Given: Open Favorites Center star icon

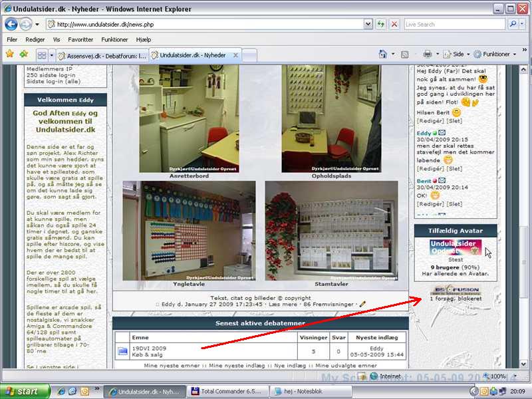Looking at the screenshot, I should (x=10, y=54).
